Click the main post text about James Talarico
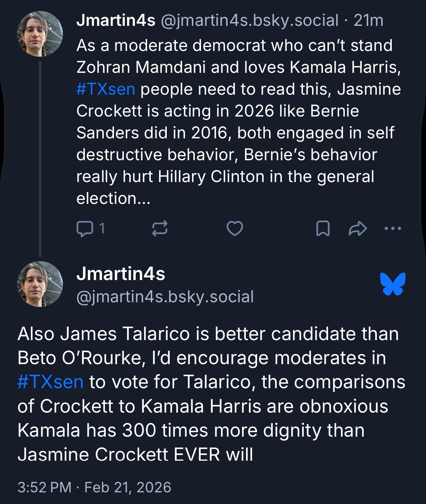This screenshot has width=426, height=504. point(211,394)
